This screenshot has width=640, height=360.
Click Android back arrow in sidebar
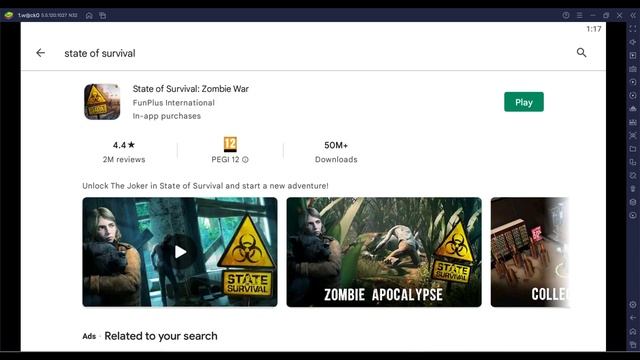click(x=633, y=318)
